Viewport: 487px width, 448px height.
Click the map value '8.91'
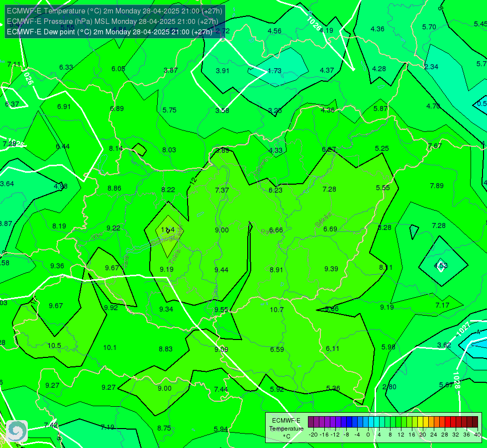pos(276,270)
